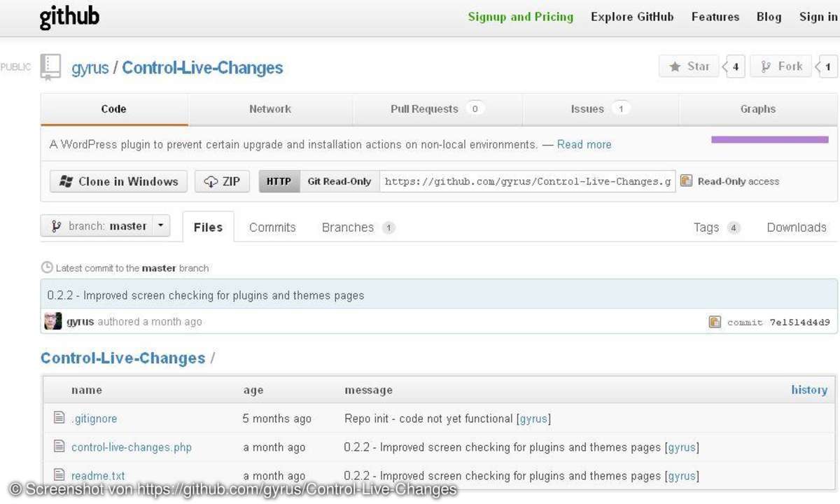Open the Downloads subtab
The image size is (840, 504).
(797, 227)
